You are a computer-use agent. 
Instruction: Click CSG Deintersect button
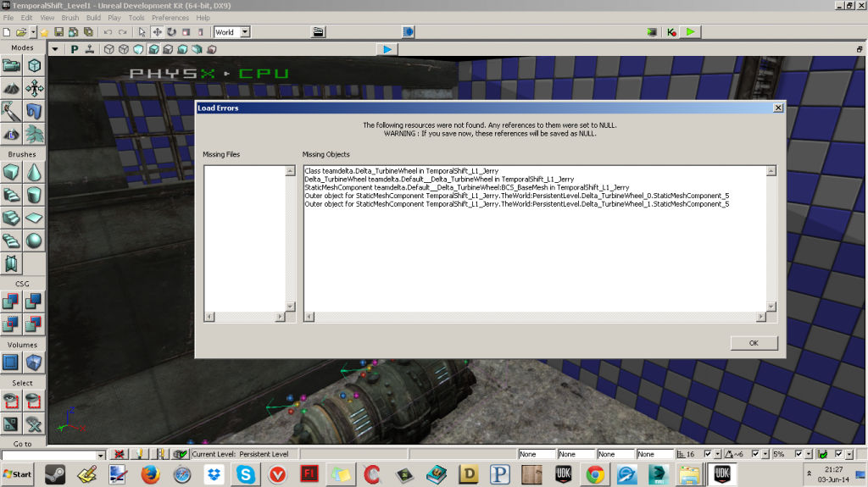pyautogui.click(x=34, y=324)
